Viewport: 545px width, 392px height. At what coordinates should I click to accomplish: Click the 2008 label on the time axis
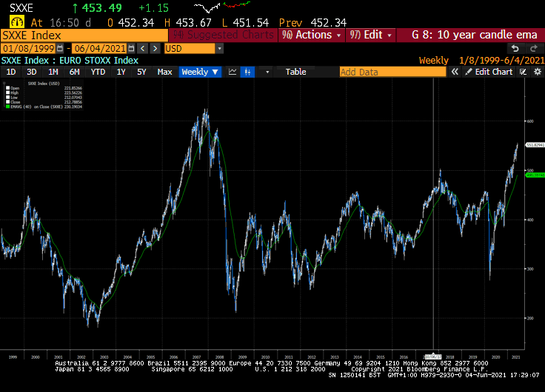click(219, 357)
